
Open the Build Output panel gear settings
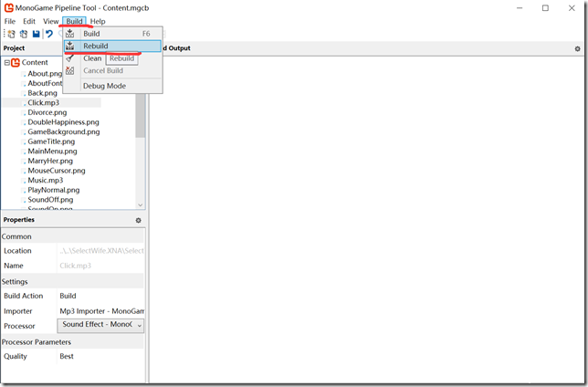[x=577, y=47]
